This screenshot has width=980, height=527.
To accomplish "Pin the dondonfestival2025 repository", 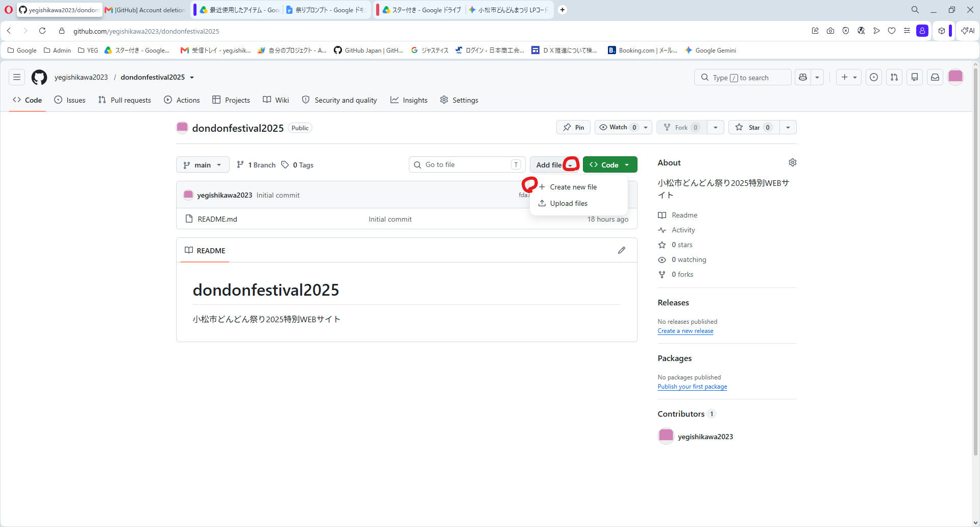I will click(x=573, y=127).
